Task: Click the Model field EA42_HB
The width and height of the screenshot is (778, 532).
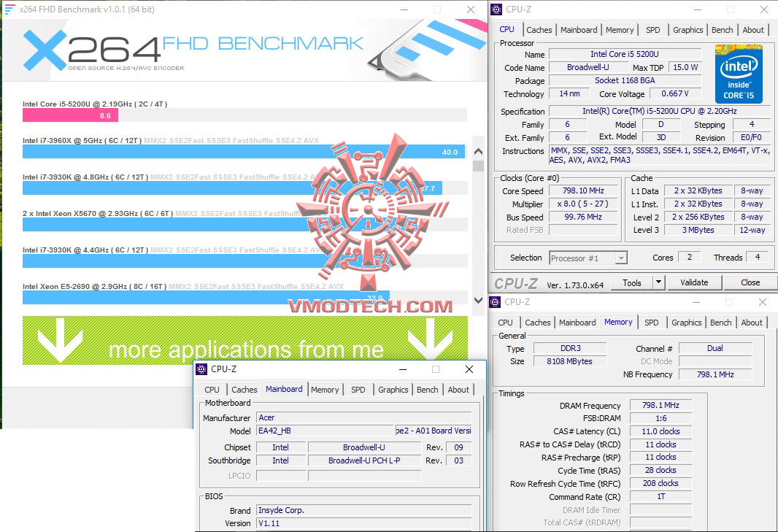Action: [x=325, y=431]
